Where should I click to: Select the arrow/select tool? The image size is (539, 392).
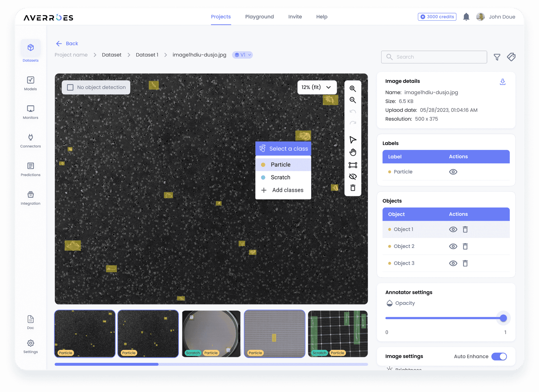tap(353, 139)
